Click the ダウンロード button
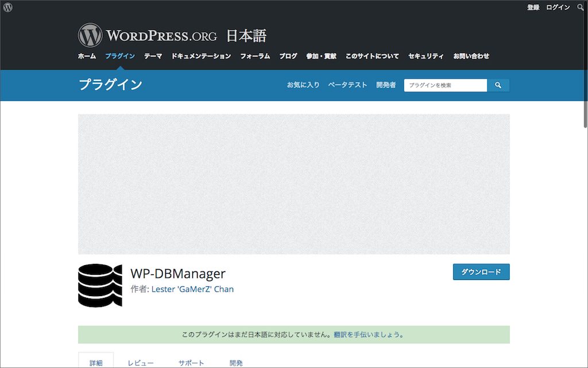 481,272
